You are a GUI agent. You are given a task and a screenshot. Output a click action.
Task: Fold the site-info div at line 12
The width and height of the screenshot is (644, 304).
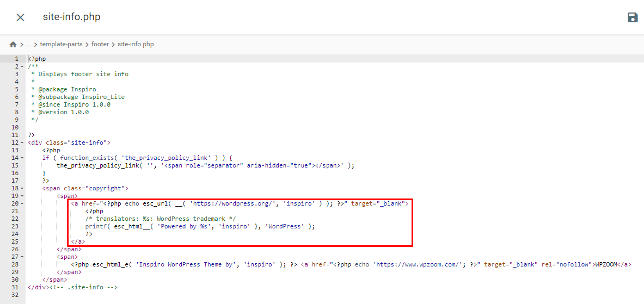click(x=22, y=142)
